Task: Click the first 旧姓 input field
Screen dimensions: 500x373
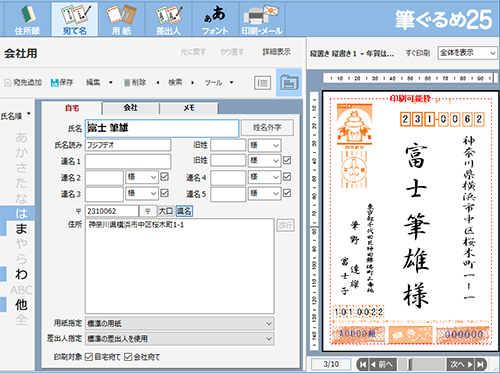Action: [228, 145]
